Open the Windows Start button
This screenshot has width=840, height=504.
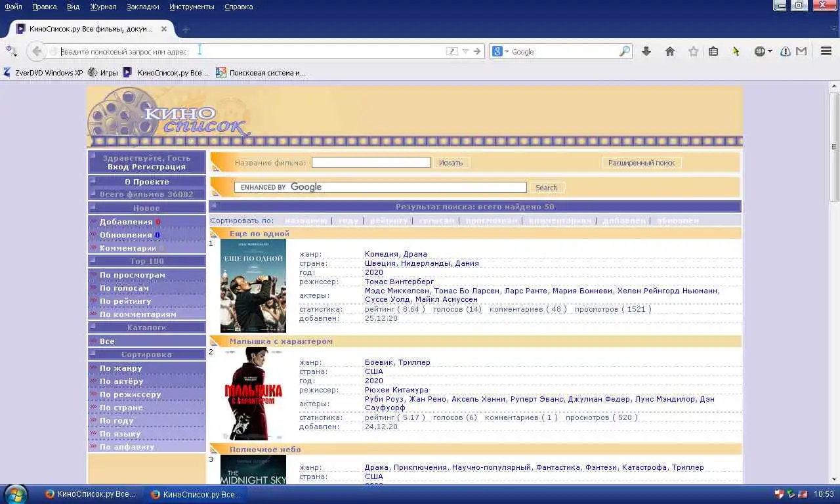point(16,493)
